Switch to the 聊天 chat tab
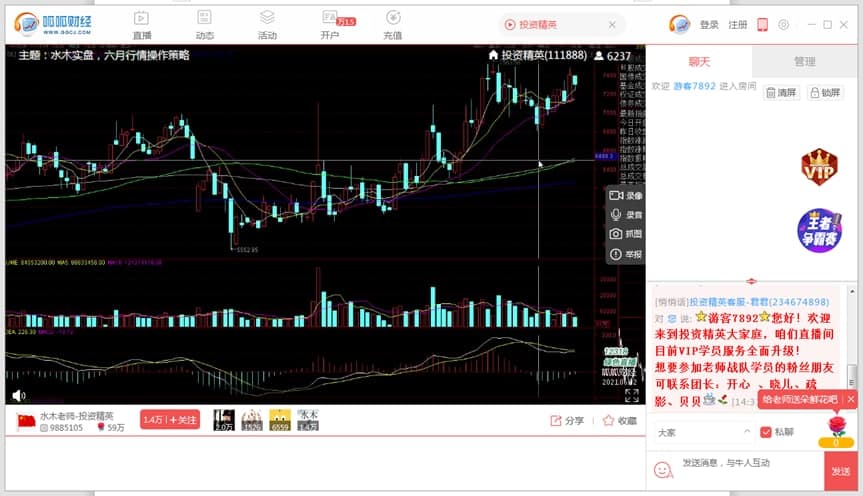Image resolution: width=863 pixels, height=496 pixels. click(699, 62)
